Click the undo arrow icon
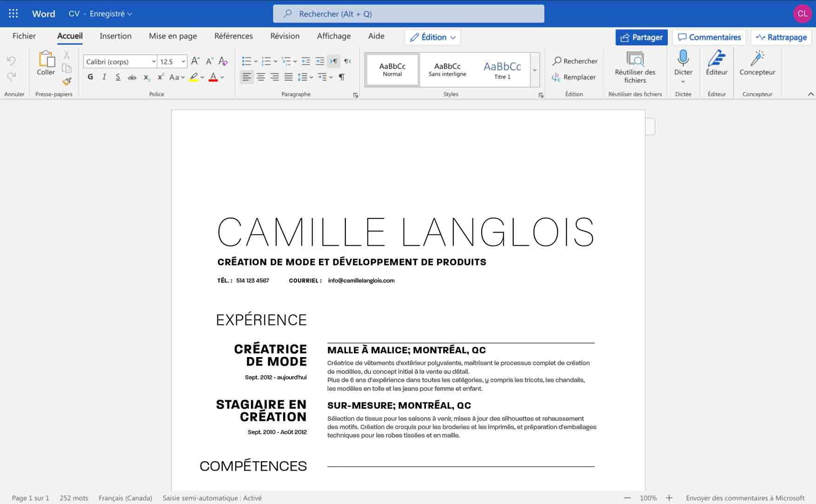This screenshot has height=504, width=816. (12, 61)
